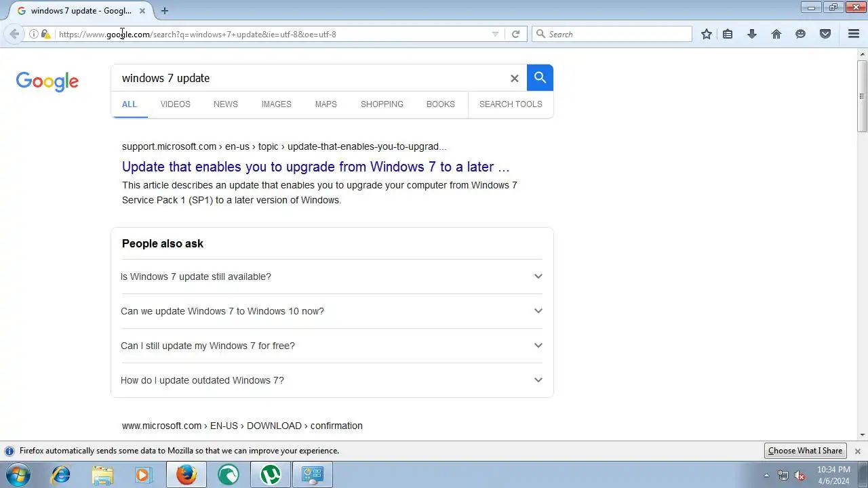Expand "Is Windows 7 update still available?"
Image resolution: width=868 pixels, height=488 pixels.
pyautogui.click(x=332, y=277)
